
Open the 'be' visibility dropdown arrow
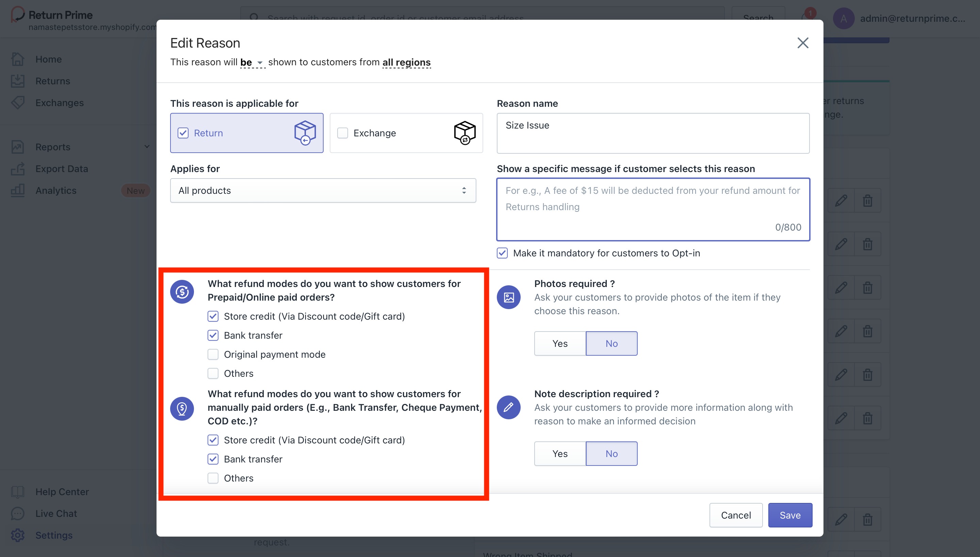[260, 63]
